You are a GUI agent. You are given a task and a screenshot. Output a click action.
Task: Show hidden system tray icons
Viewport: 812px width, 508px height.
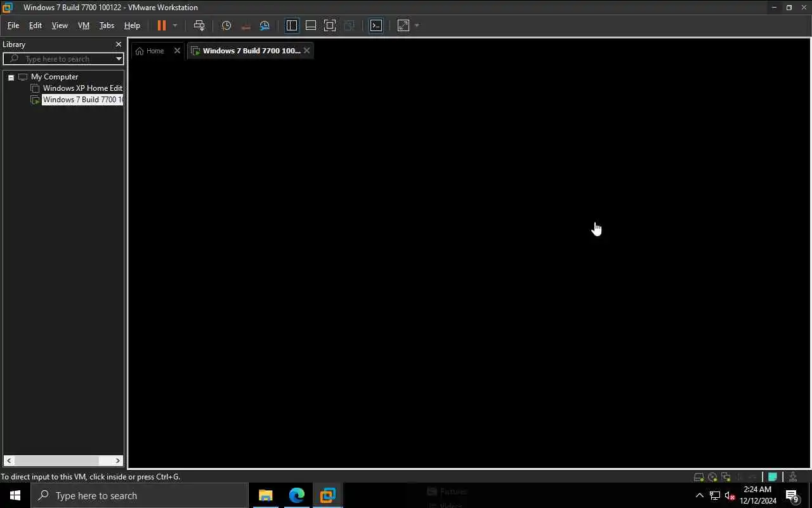pyautogui.click(x=700, y=496)
